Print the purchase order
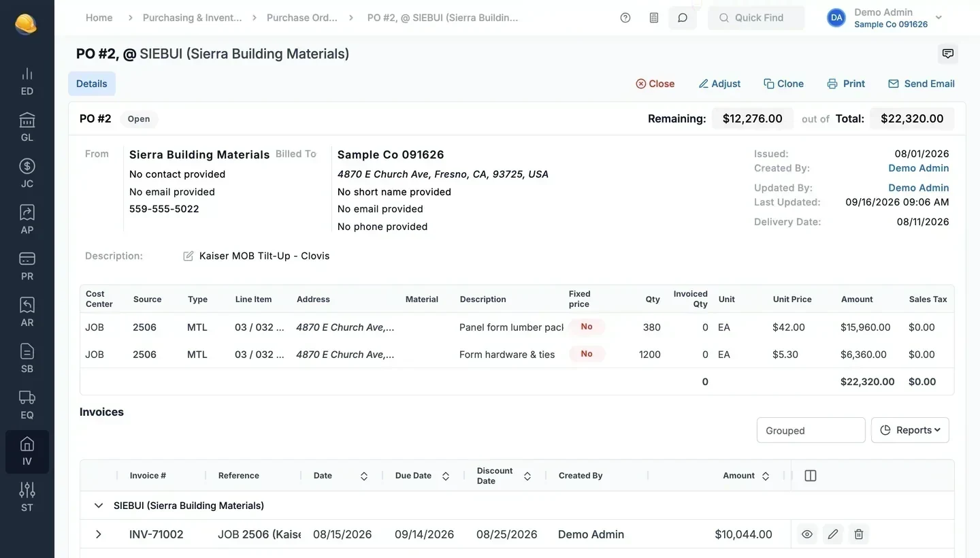This screenshot has width=980, height=558. (846, 84)
